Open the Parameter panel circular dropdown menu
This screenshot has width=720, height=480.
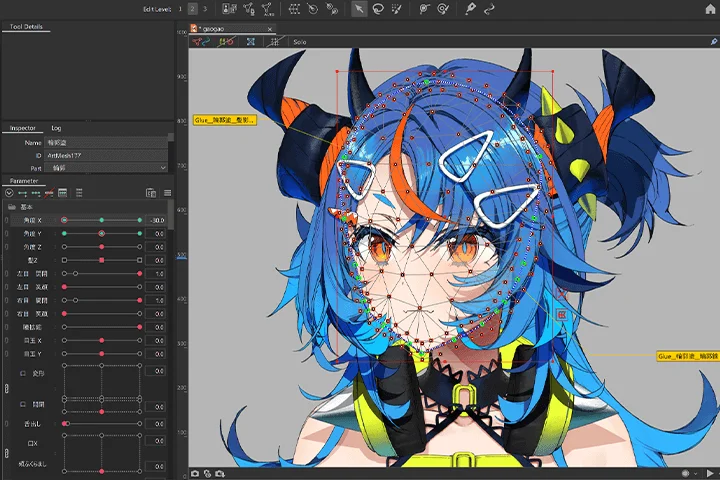click(9, 193)
